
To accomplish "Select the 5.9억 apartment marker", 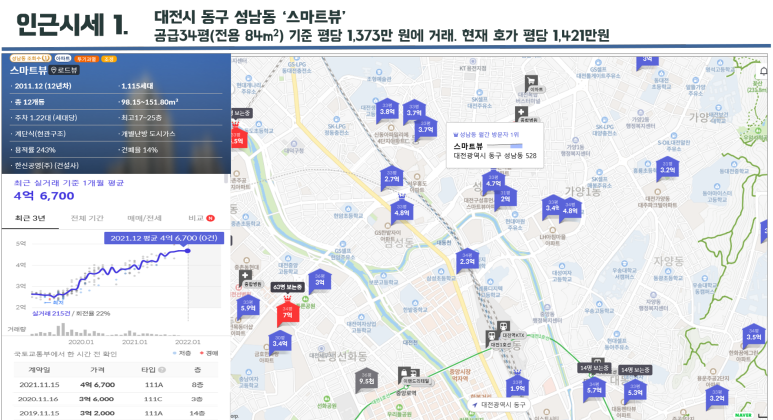I will (247, 308).
